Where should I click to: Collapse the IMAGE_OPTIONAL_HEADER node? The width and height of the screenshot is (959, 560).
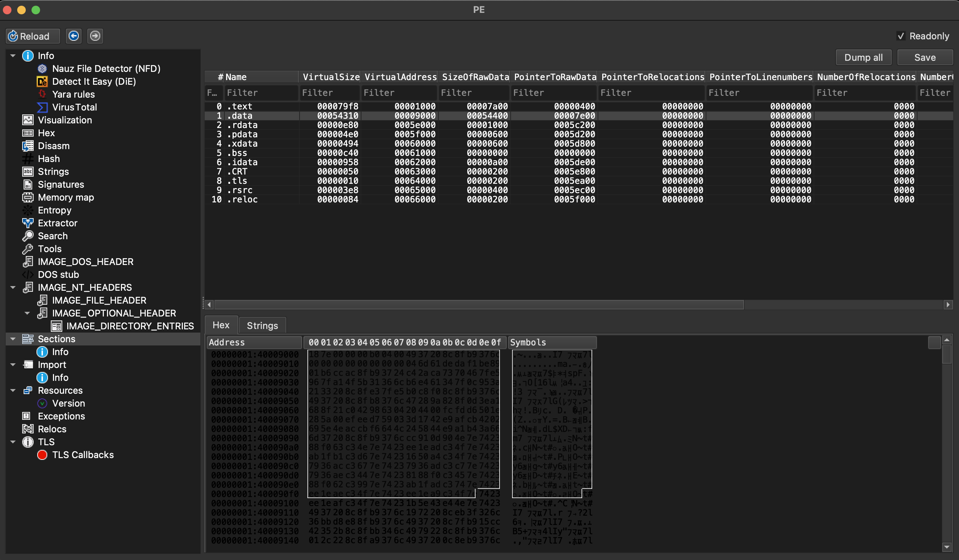click(27, 313)
